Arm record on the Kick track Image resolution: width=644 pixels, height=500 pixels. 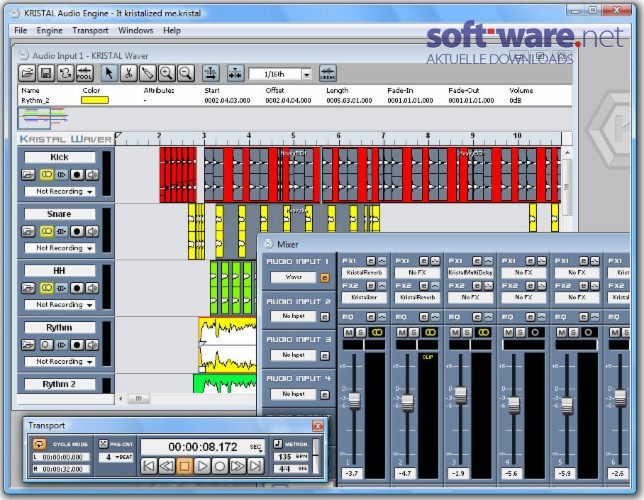[77, 175]
